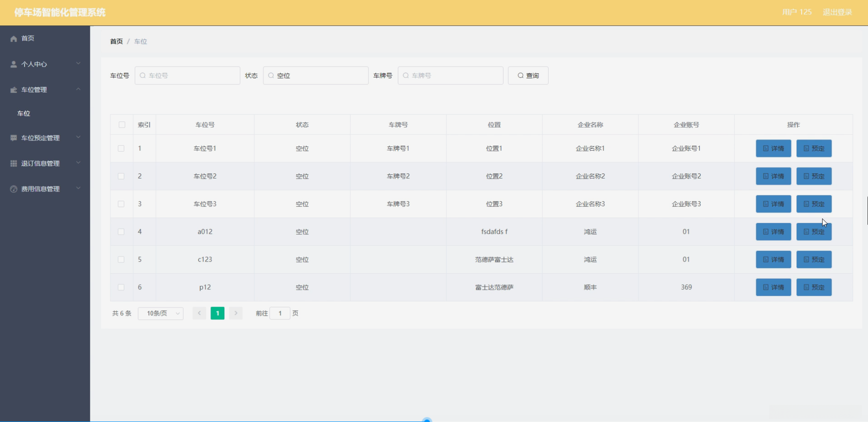
Task: Click the search icon in 车位号 field
Action: 143,76
